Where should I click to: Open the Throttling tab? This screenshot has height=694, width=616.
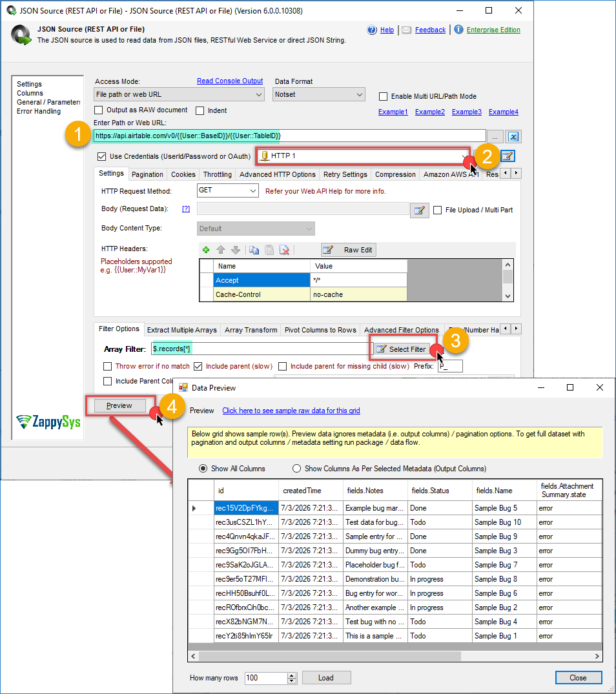218,174
